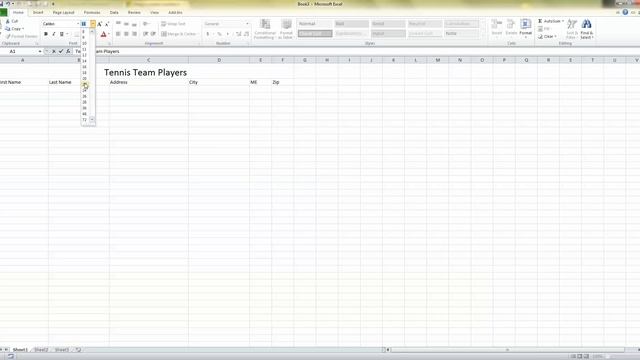Select font size 72 in the list
640x360 pixels.
[84, 120]
